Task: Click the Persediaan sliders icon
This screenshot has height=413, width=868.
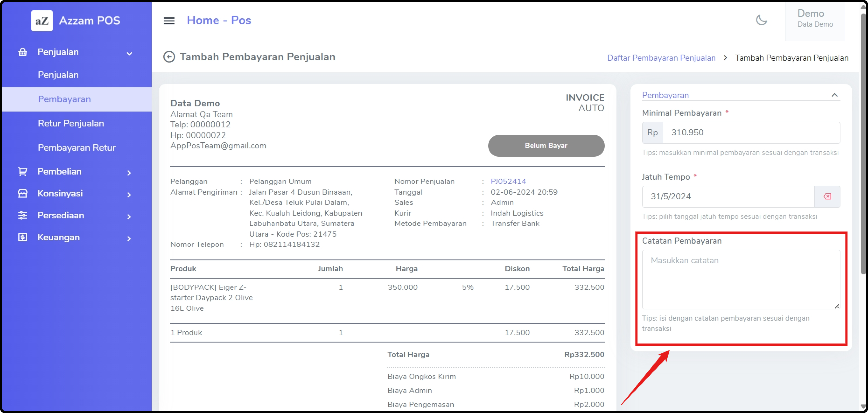Action: point(23,215)
